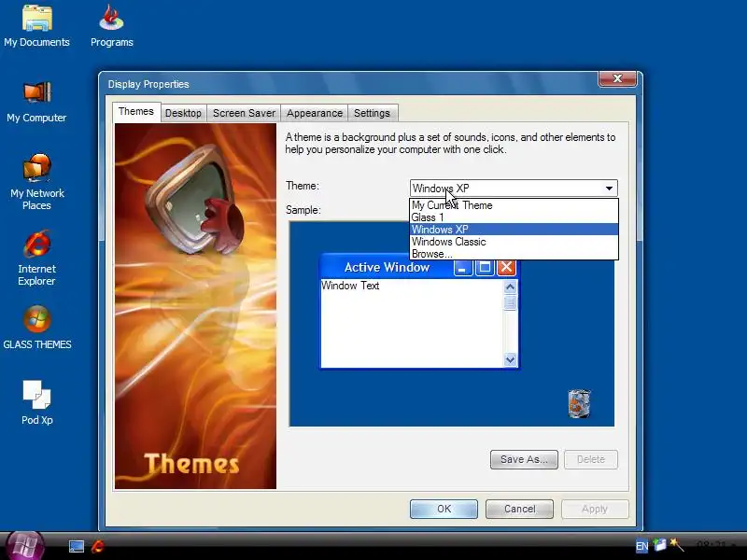Screen dimensions: 747x560
Task: Open the GLASS THEMES desktop icon
Action: (36, 328)
